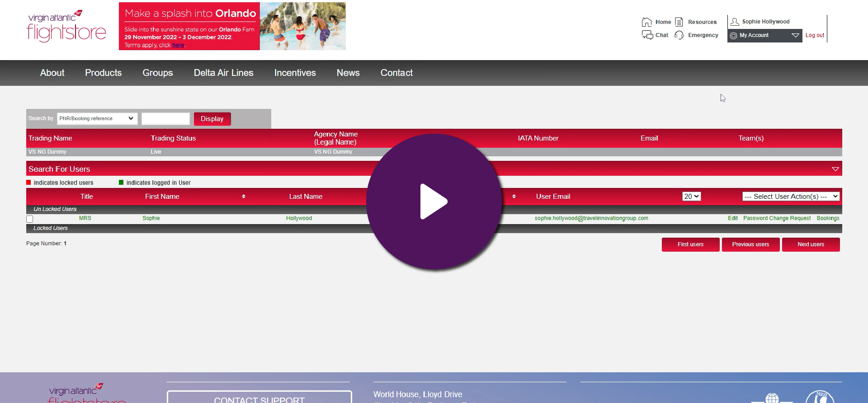
Task: Tick the checkbox for user Sophie Hollywood
Action: pos(30,219)
